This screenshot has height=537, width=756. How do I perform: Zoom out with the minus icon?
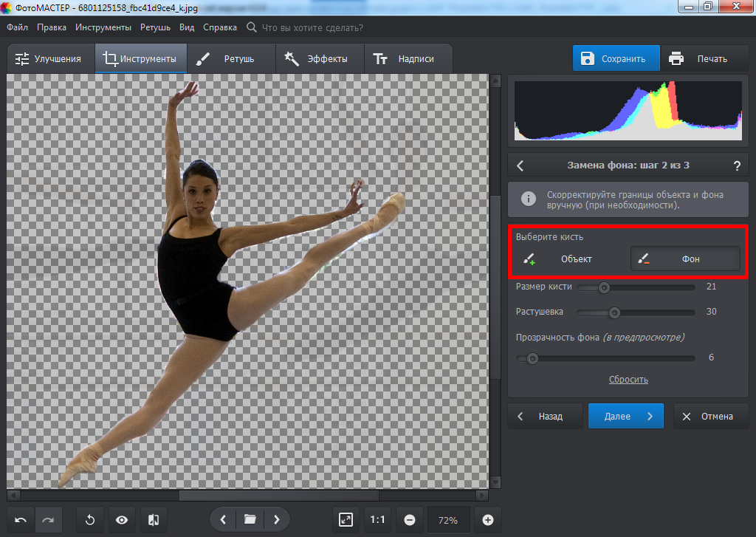410,520
